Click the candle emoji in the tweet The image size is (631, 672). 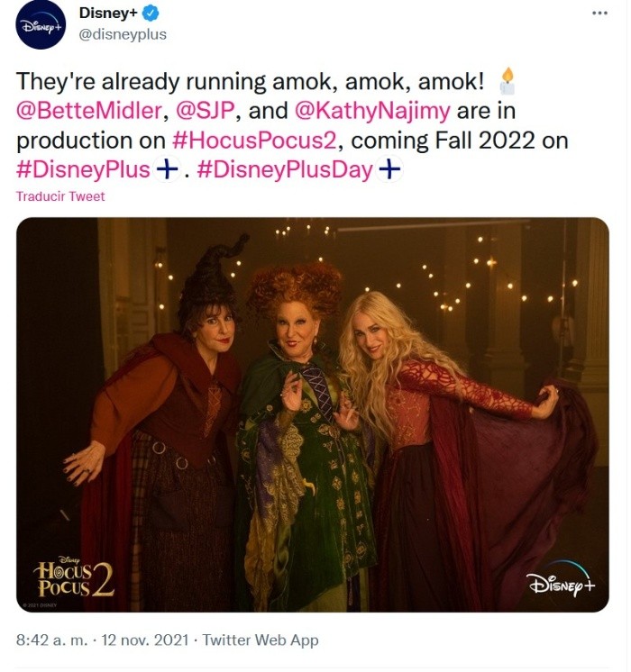(x=507, y=82)
